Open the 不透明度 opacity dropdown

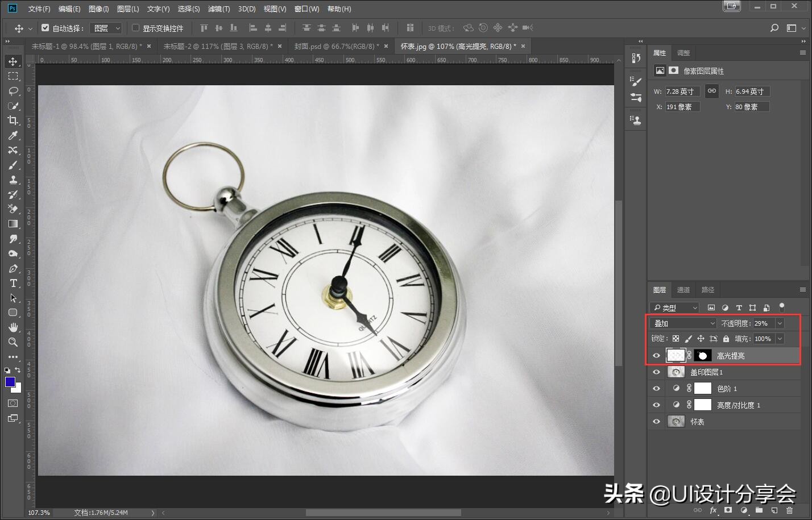coord(779,323)
